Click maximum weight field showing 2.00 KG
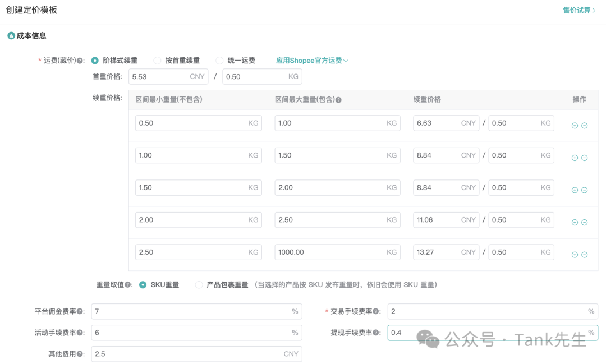Viewport: 606px width, 364px height. (337, 187)
